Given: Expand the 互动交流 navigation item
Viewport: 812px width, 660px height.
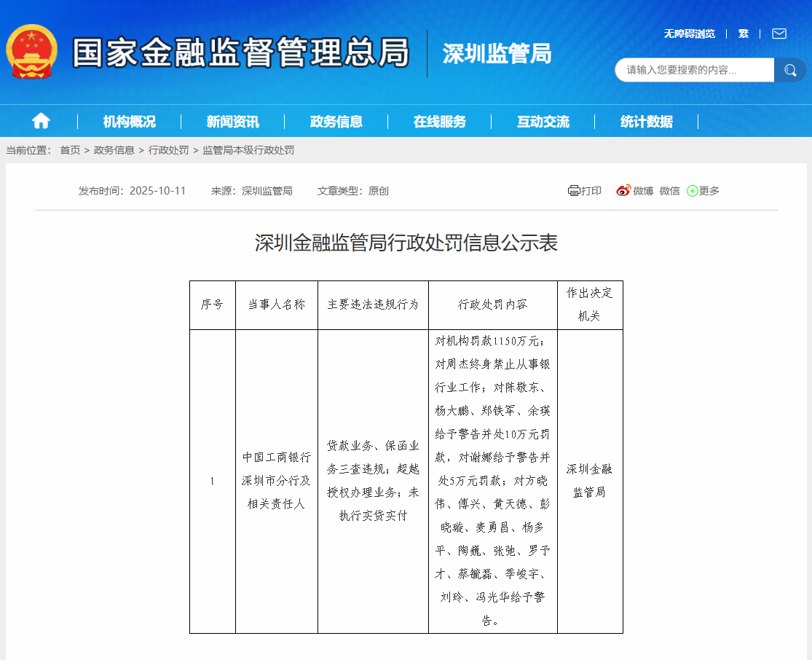Looking at the screenshot, I should pyautogui.click(x=543, y=122).
